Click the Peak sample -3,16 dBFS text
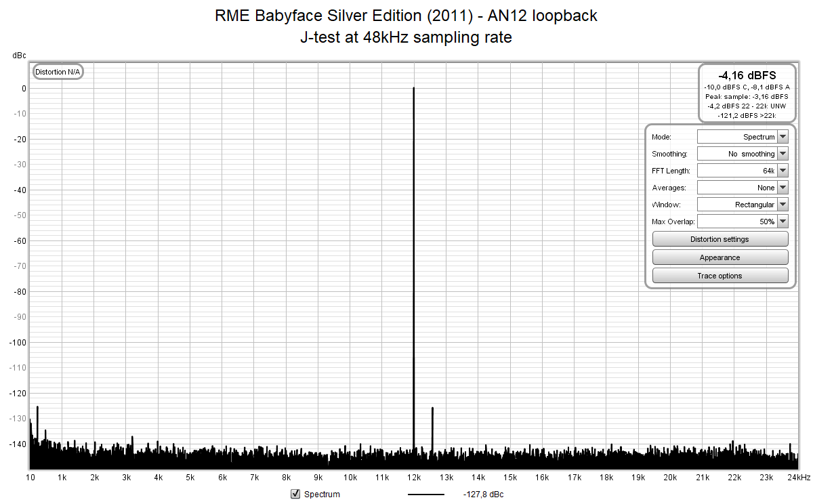 747,97
